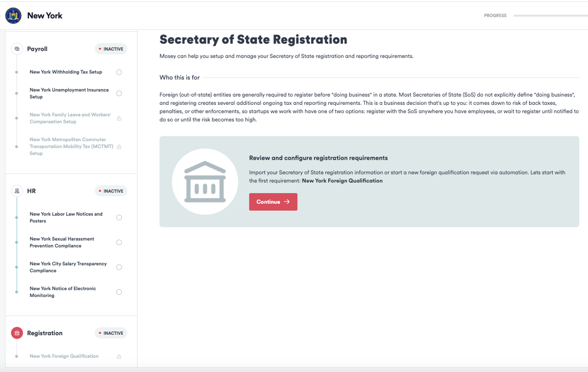Select New York City Salary Transparency Compliance

68,267
